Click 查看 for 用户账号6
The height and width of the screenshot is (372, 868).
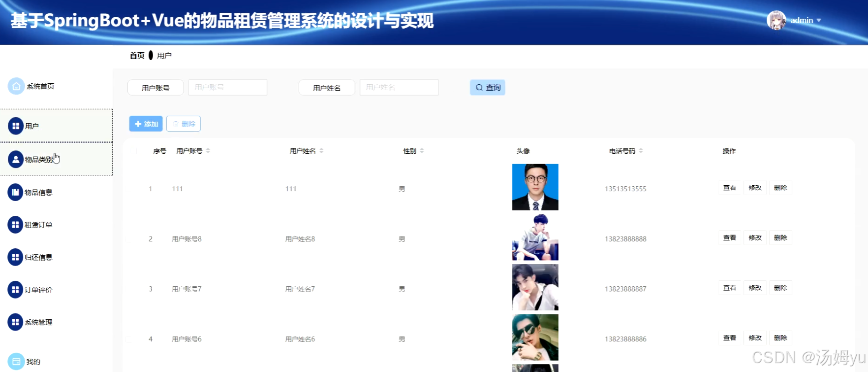730,338
